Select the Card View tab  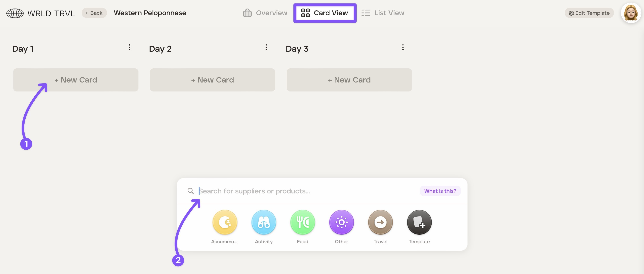[325, 13]
